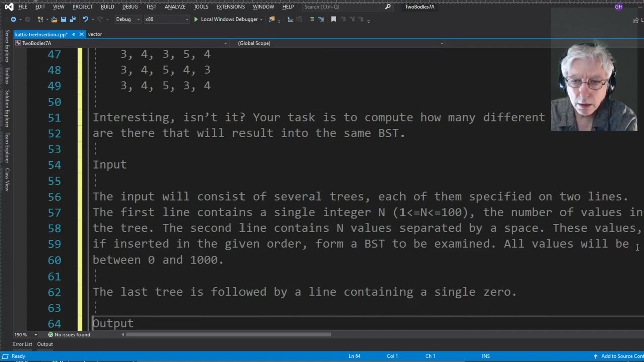Viewport: 644px width, 362px height.
Task: Open the VIEW menu
Action: click(x=59, y=7)
